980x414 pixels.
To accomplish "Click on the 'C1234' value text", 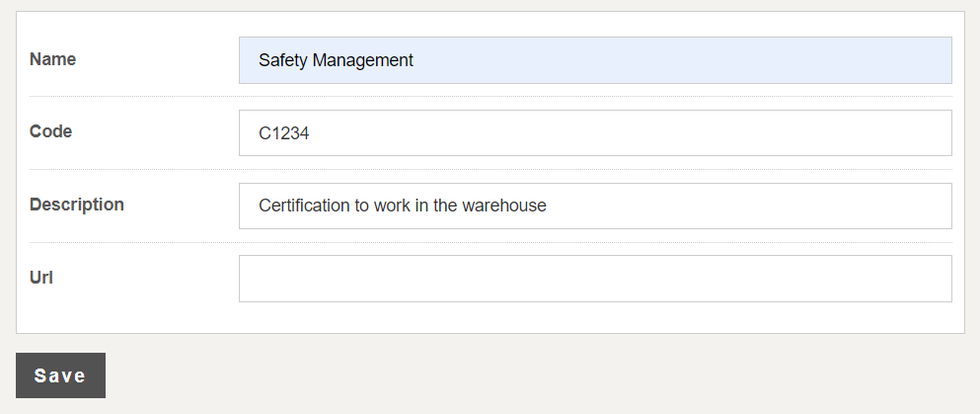I will pyautogui.click(x=284, y=133).
